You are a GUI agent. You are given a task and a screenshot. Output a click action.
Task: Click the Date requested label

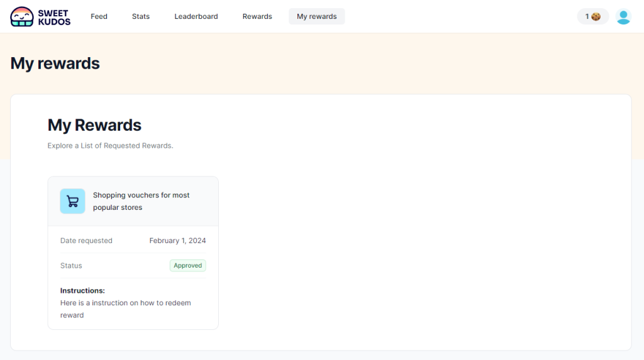click(86, 241)
